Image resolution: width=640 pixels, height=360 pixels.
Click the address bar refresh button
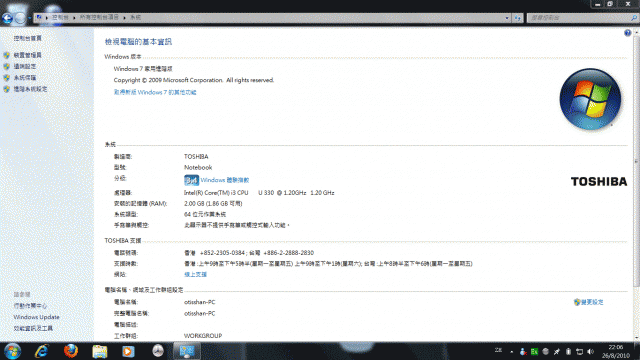pyautogui.click(x=517, y=18)
